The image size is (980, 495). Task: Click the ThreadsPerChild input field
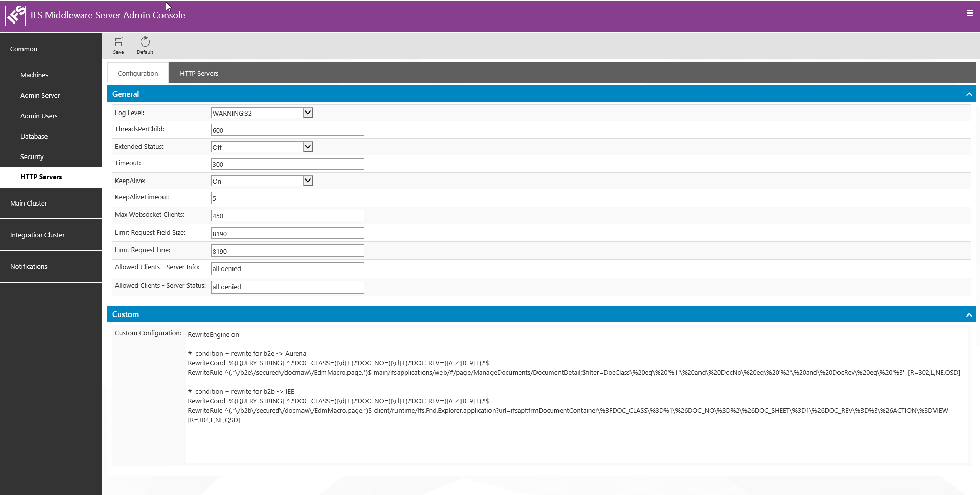[x=287, y=130]
